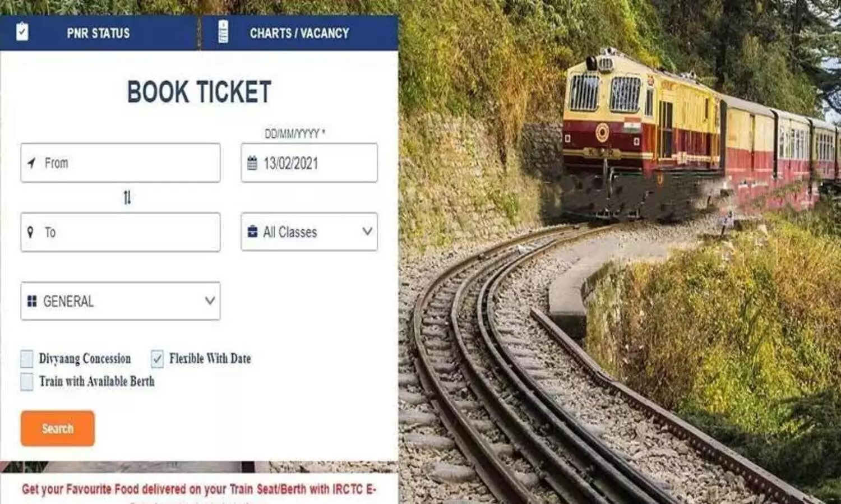
Task: Click the briefcase icon beside All Classes
Action: click(253, 232)
